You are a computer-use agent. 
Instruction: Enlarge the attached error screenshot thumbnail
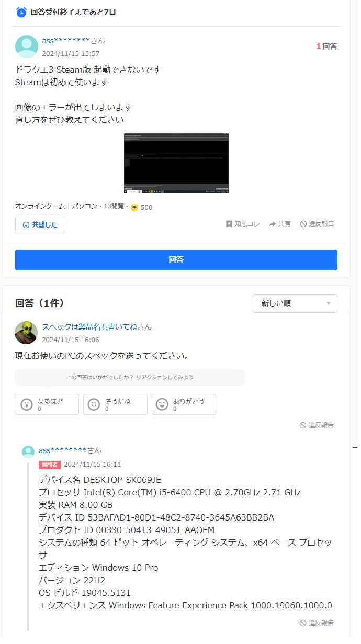176,163
